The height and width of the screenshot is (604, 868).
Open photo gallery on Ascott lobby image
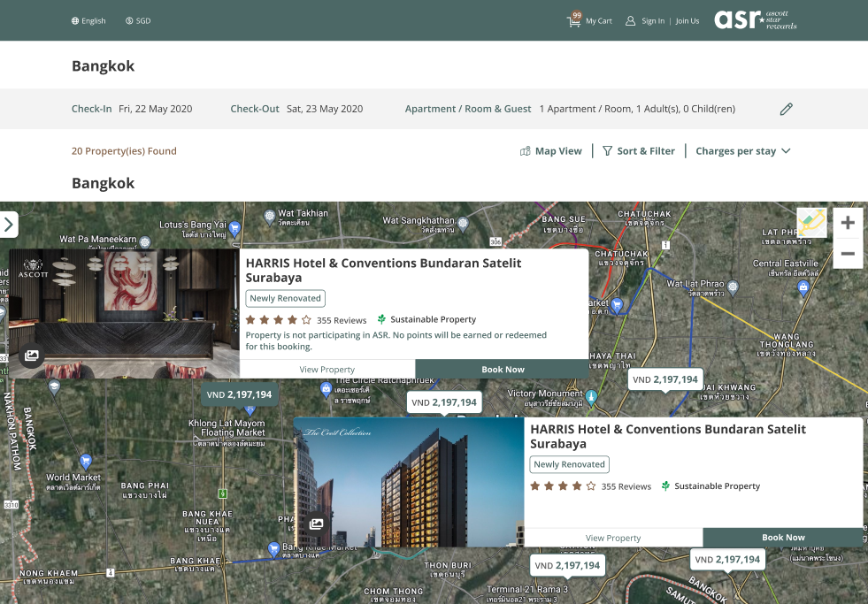click(x=32, y=356)
